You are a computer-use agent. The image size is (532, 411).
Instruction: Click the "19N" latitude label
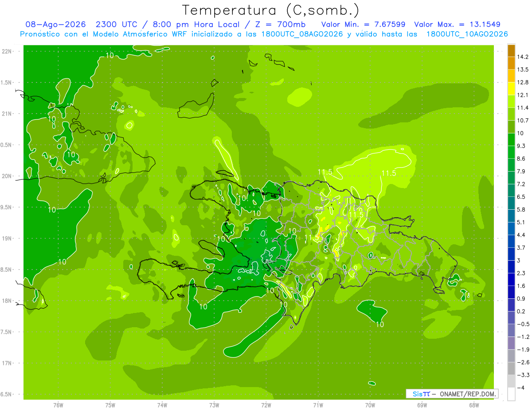[7, 239]
